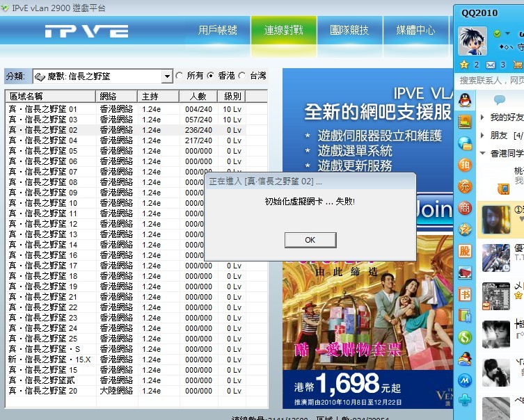524x420 pixels.
Task: Select the highlighted girl contact avatar
Action: click(496, 219)
